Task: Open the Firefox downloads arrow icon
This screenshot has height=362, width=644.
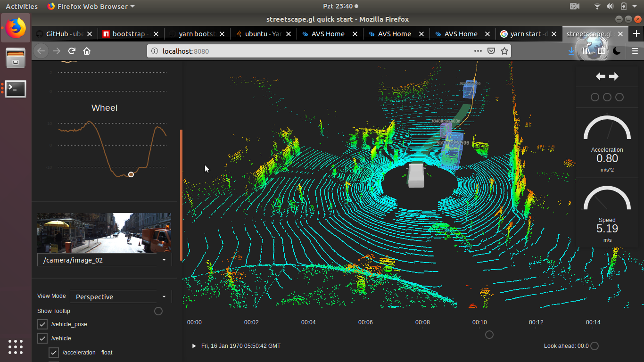Action: pos(571,51)
